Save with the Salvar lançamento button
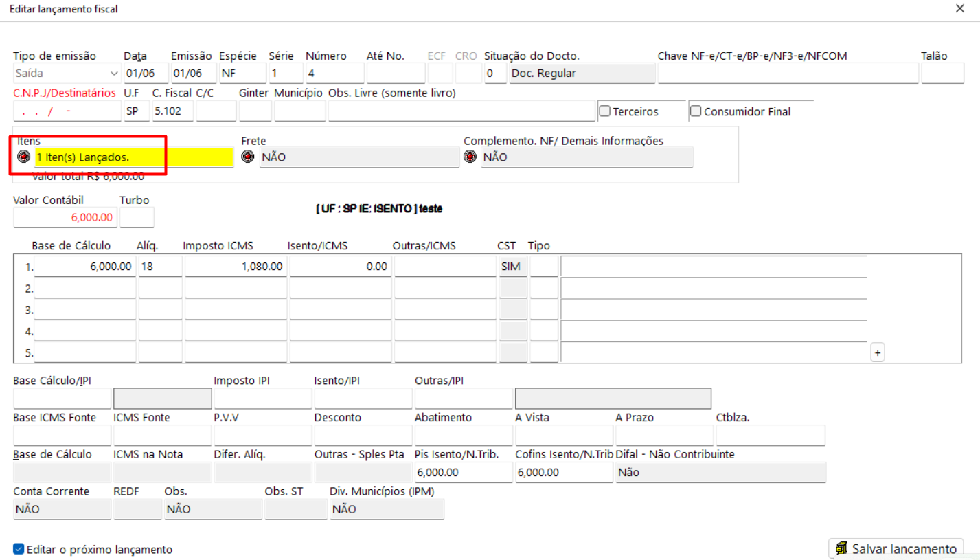Image resolution: width=980 pixels, height=560 pixels. click(x=896, y=548)
